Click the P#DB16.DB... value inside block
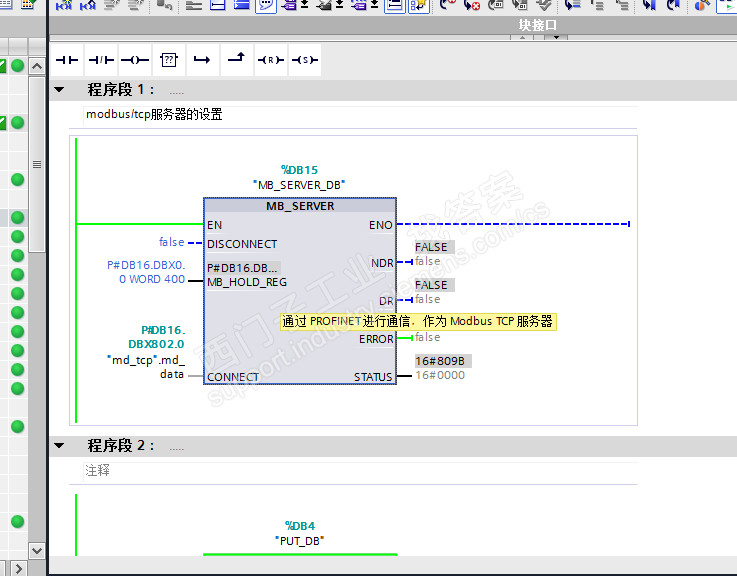 (x=243, y=268)
